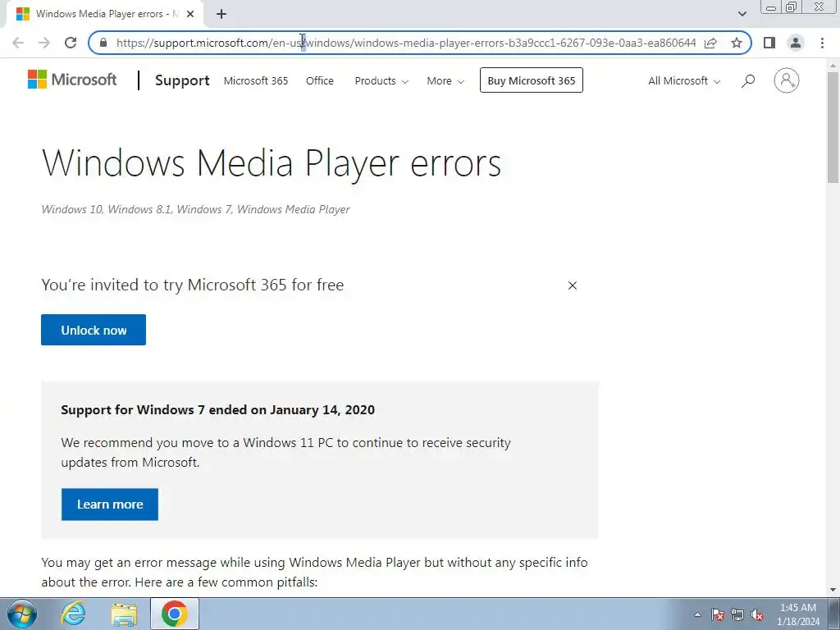Expand the All Microsoft dropdown

[684, 81]
